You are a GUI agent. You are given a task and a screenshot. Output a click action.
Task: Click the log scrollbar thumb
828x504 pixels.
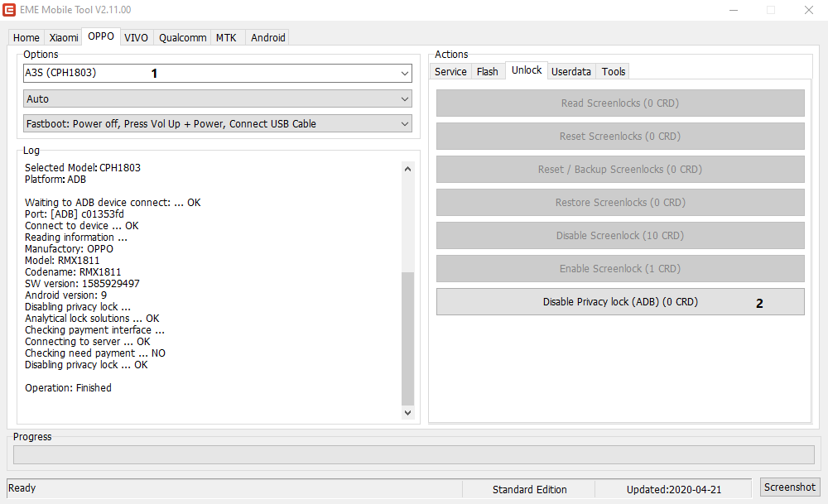coord(407,338)
